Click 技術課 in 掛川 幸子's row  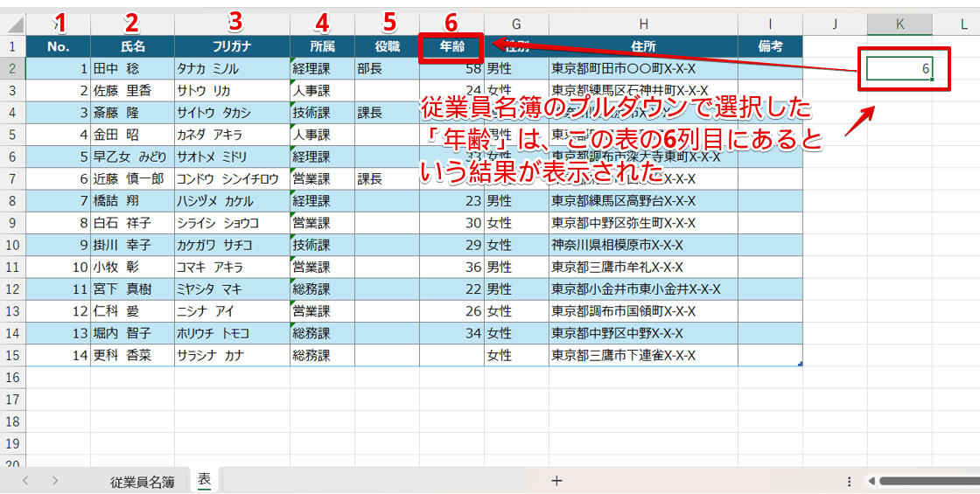[x=323, y=245]
